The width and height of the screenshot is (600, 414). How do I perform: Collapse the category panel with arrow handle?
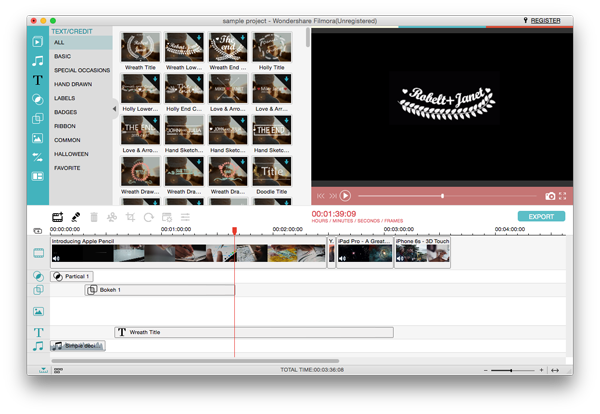pyautogui.click(x=114, y=109)
